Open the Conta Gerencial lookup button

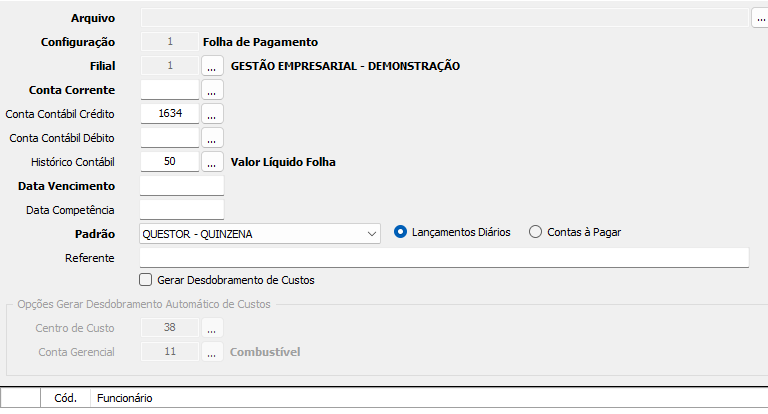(212, 352)
